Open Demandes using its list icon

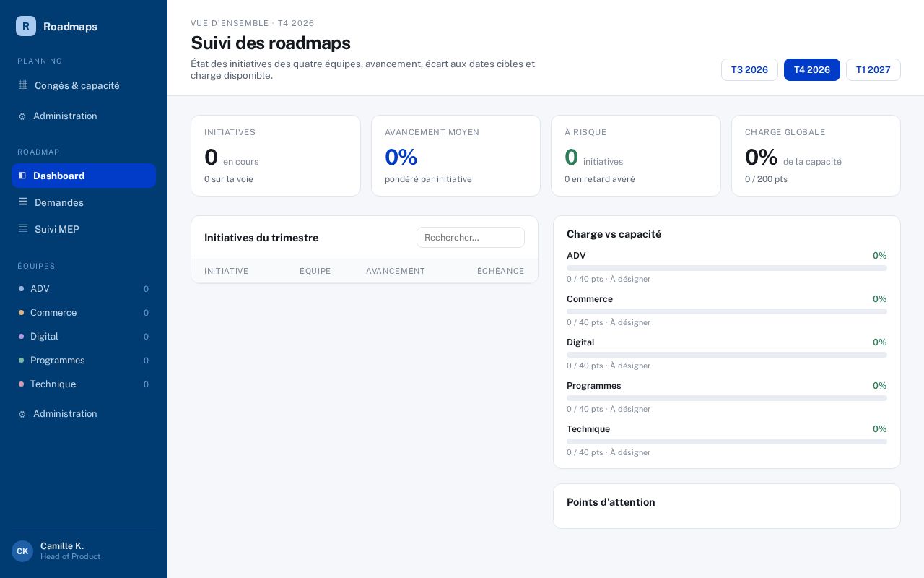pyautogui.click(x=23, y=202)
